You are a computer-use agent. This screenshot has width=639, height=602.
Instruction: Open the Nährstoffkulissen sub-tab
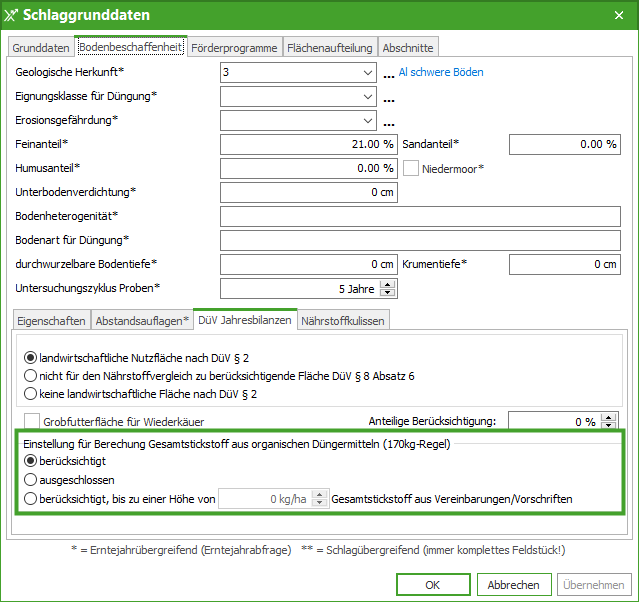(x=343, y=320)
